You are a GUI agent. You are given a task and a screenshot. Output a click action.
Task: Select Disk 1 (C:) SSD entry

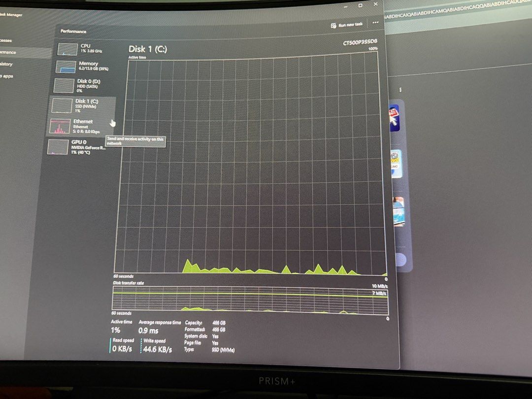83,105
